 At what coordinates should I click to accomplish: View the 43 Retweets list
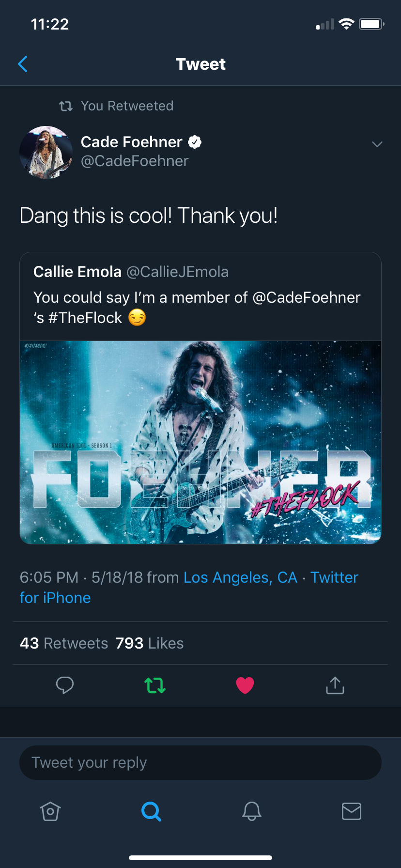point(64,643)
